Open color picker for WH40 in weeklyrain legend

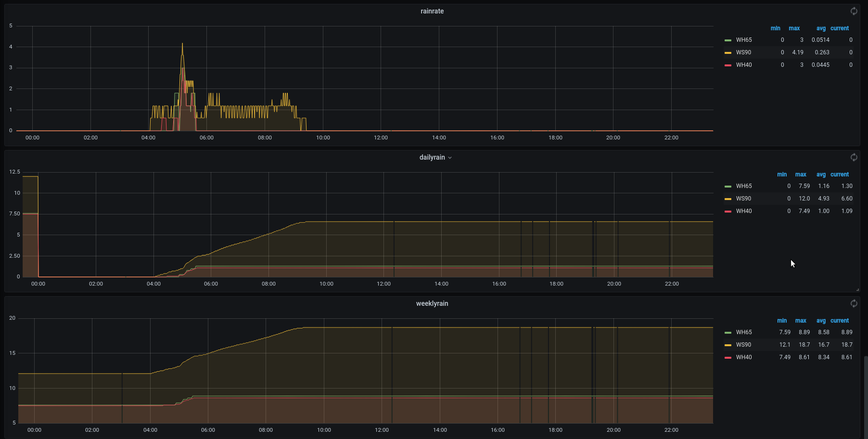(728, 357)
